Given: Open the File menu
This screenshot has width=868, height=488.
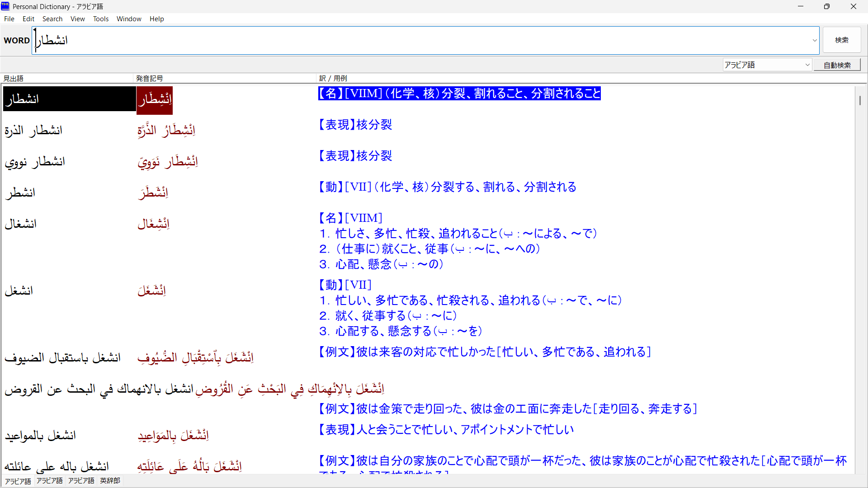Looking at the screenshot, I should [x=9, y=19].
